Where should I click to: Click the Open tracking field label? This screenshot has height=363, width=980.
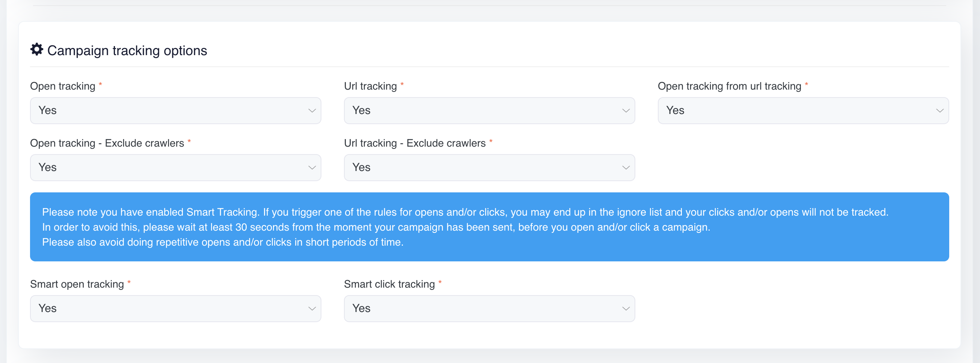pyautogui.click(x=63, y=86)
